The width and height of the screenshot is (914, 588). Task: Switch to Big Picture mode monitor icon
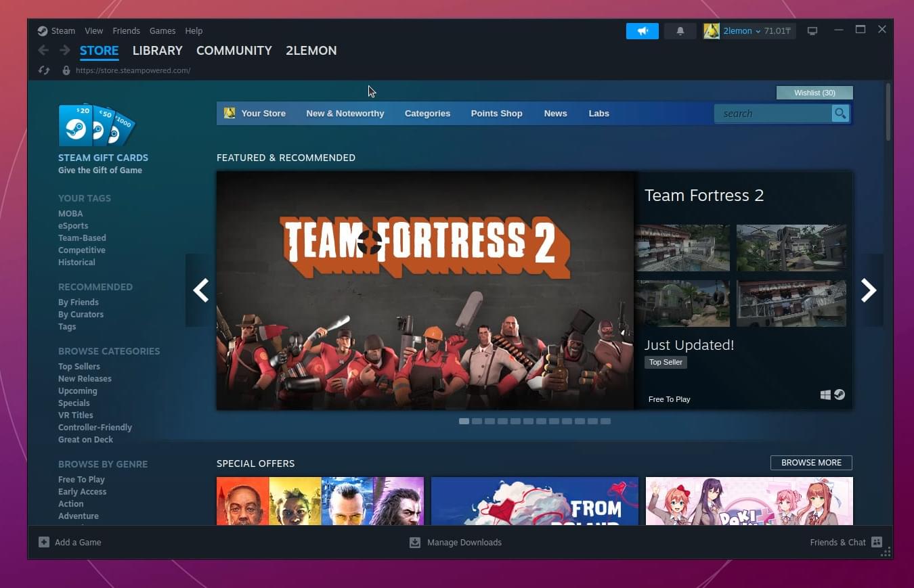(x=812, y=31)
